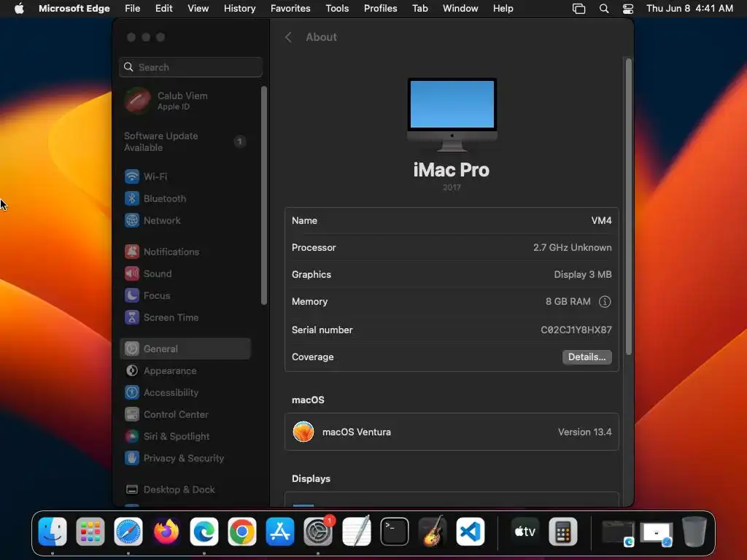Viewport: 747px width, 560px height.
Task: Open minimized Safari window in Dock
Action: point(657,534)
